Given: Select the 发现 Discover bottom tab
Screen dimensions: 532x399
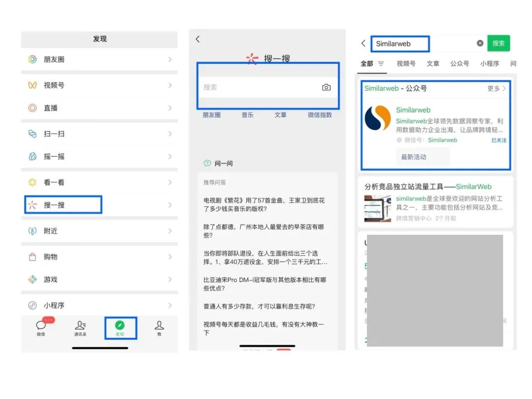Looking at the screenshot, I should tap(120, 328).
